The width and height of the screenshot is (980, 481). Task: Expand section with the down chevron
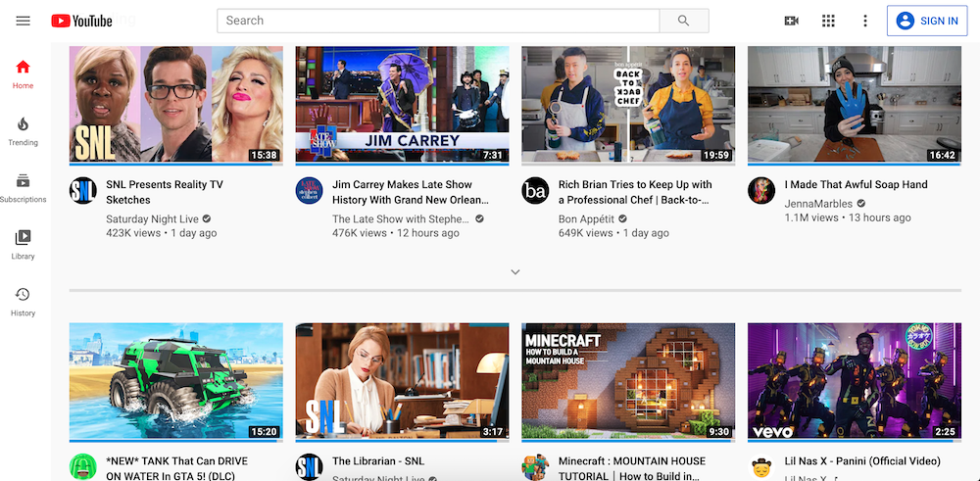tap(515, 271)
